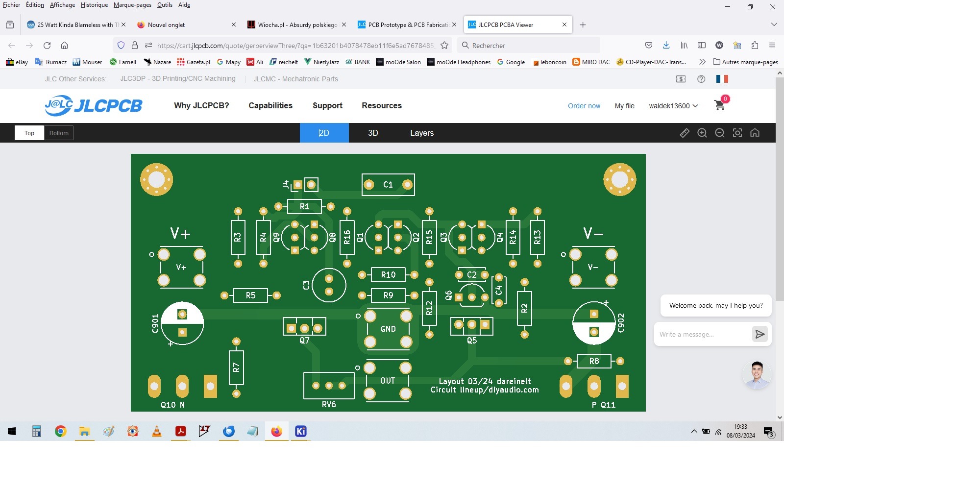This screenshot has height=490, width=980.
Task: Show hidden system tray icons
Action: (x=694, y=431)
